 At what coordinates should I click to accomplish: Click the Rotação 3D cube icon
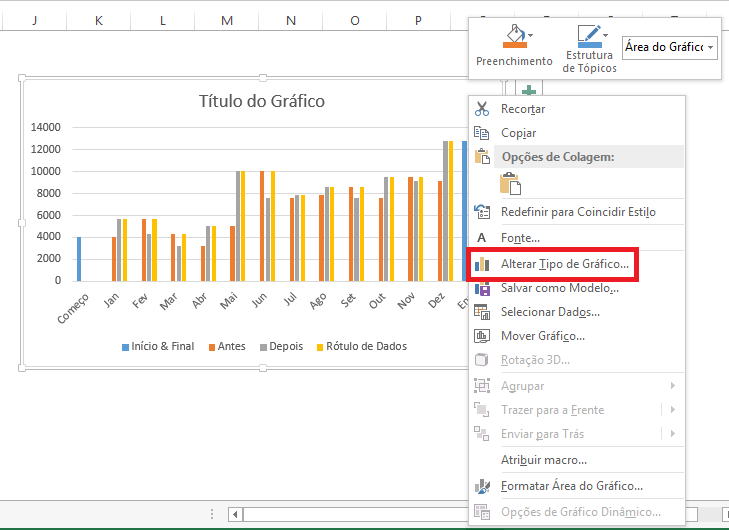click(x=482, y=360)
